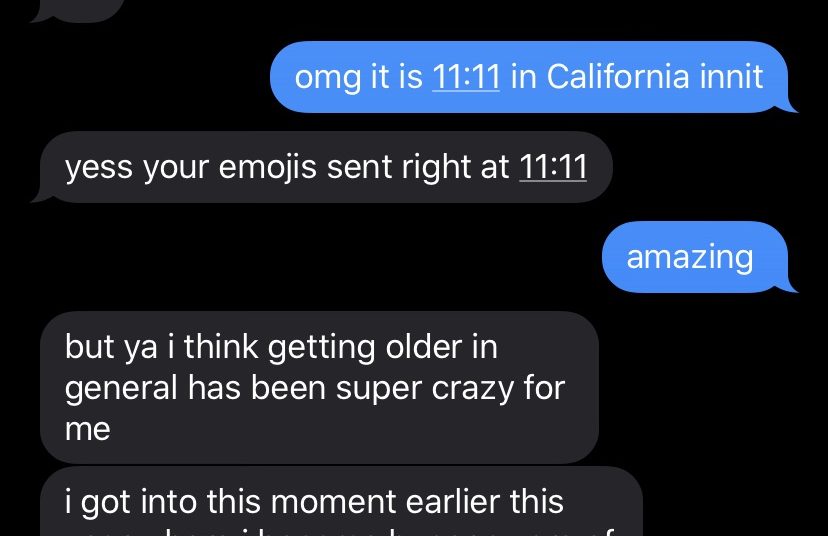This screenshot has width=828, height=536.
Task: Tap the 11:11 link in gray bubble
Action: tap(553, 167)
